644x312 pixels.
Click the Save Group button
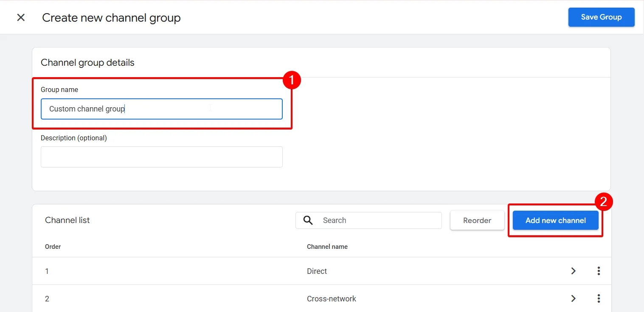601,17
